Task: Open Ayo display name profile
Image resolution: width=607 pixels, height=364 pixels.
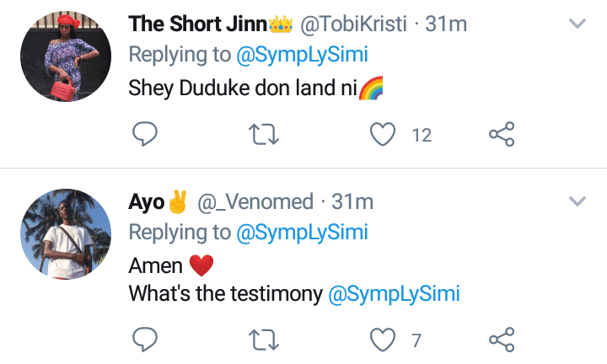Action: pos(147,202)
